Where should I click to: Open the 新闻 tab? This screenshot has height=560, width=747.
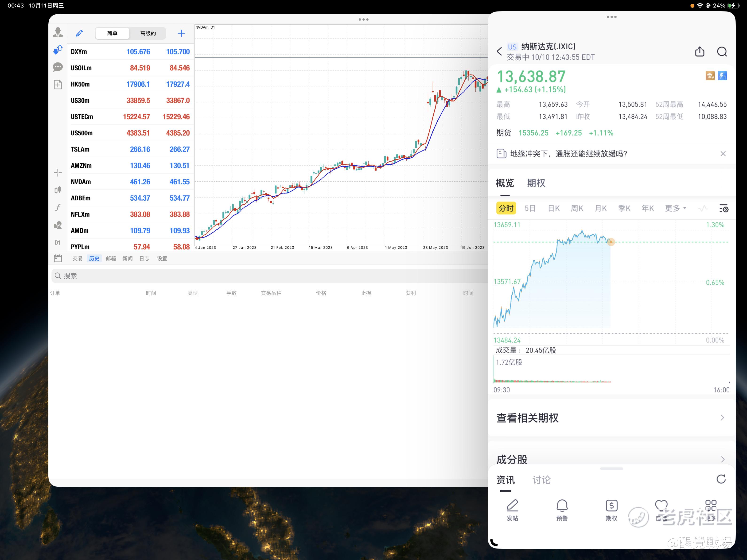click(127, 258)
